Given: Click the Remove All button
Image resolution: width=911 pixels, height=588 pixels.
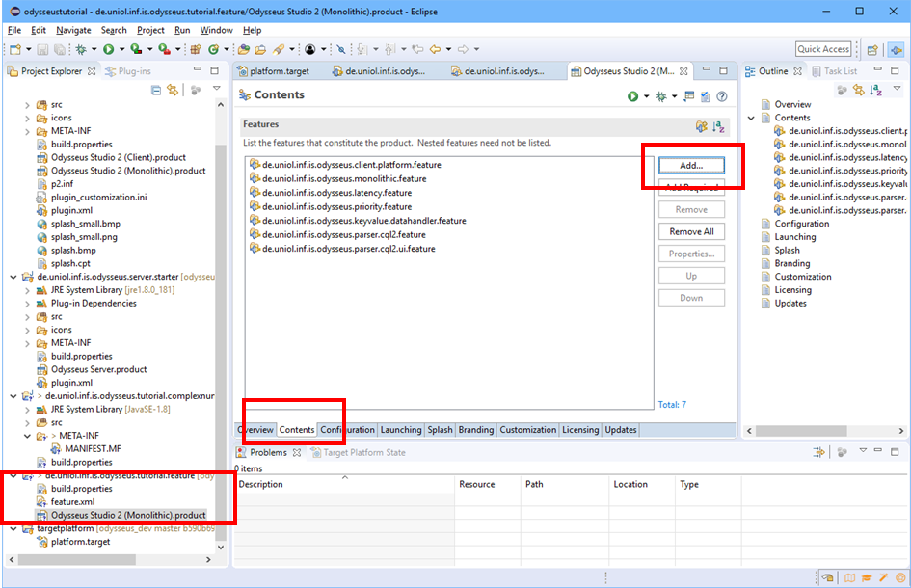Looking at the screenshot, I should coord(691,231).
